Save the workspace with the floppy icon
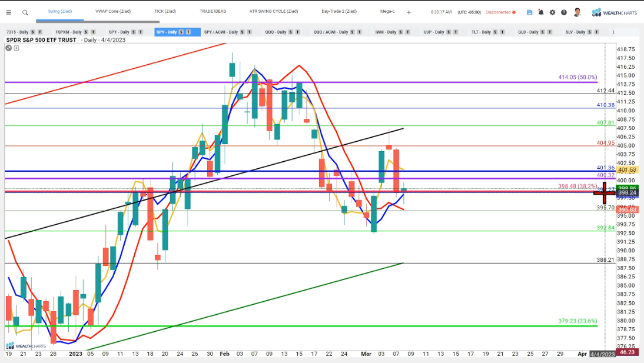This screenshot has height=363, width=644. (529, 12)
